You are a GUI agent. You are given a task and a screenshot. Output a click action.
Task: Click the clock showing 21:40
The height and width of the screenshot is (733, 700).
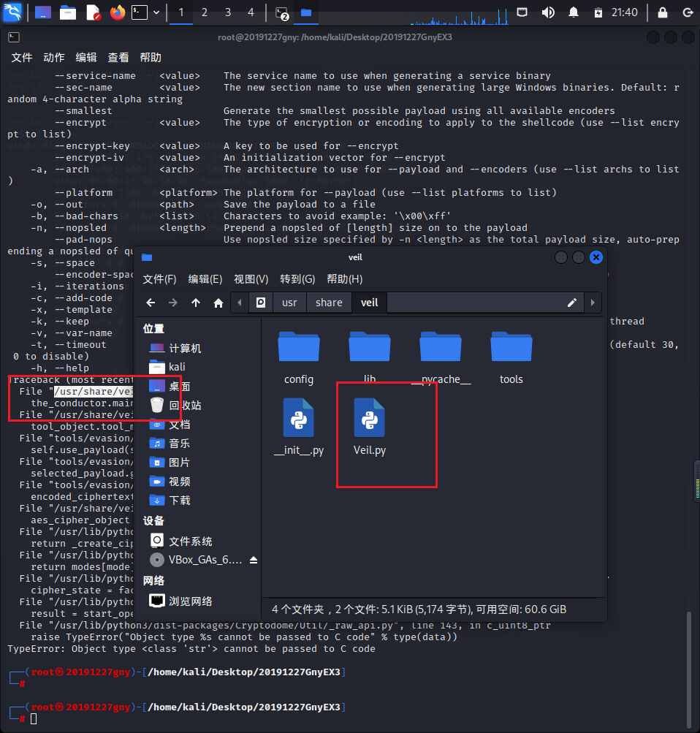click(624, 12)
